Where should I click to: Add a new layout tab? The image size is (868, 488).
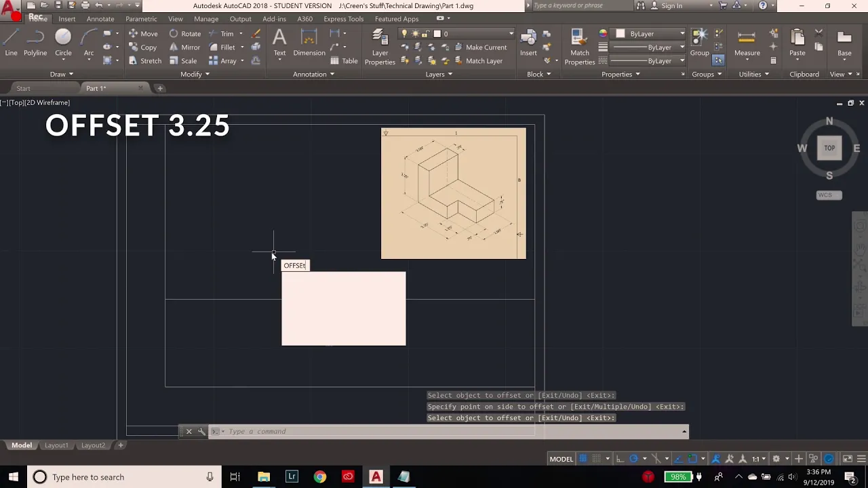coord(121,445)
